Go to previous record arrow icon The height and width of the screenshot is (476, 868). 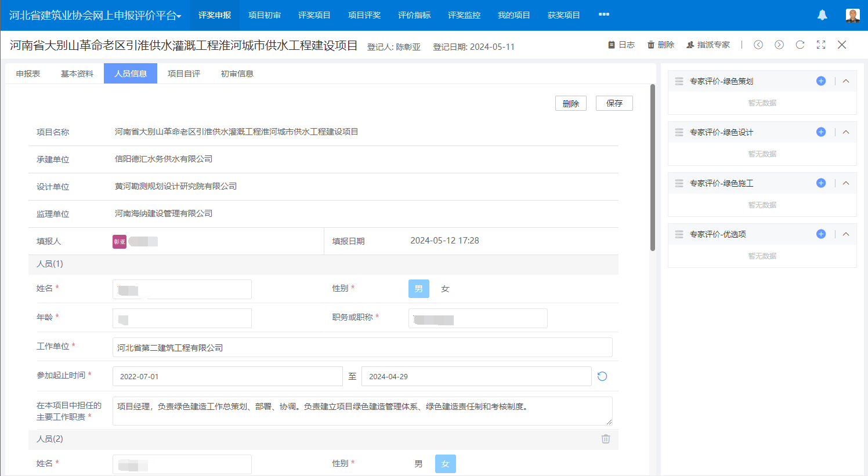pyautogui.click(x=758, y=45)
